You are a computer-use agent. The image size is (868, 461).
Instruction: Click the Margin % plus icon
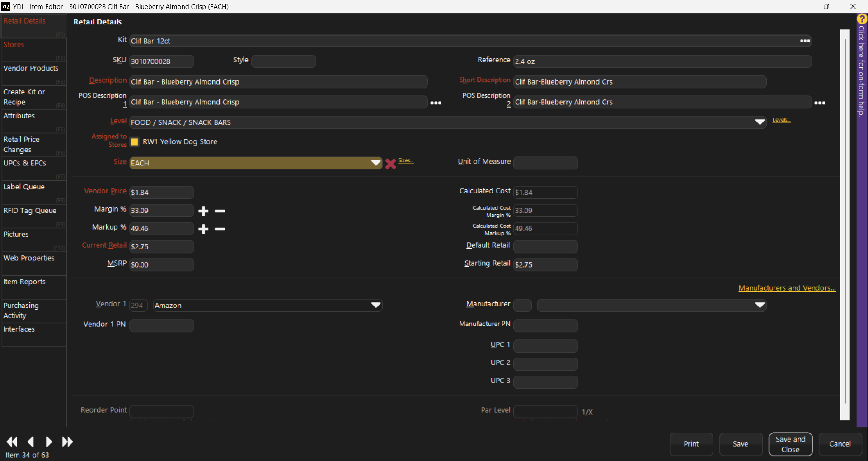pos(203,211)
